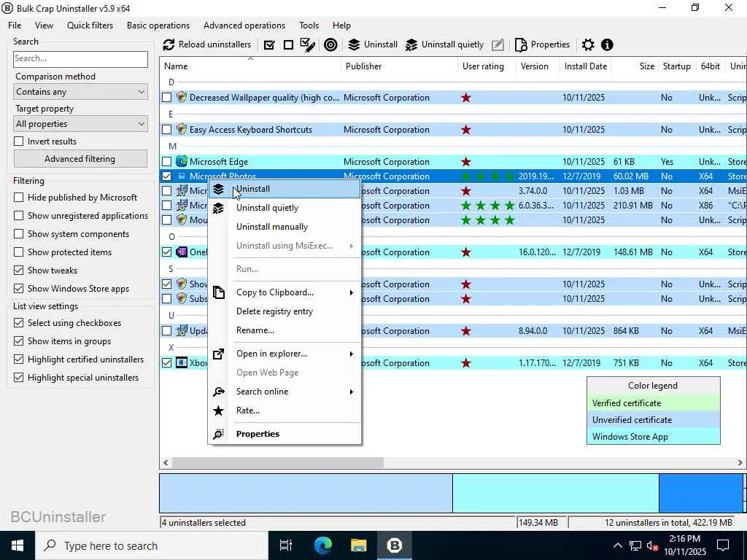Viewport: 747px width, 560px height.
Task: Toggle Highlight certified uninstallers option
Action: (18, 359)
